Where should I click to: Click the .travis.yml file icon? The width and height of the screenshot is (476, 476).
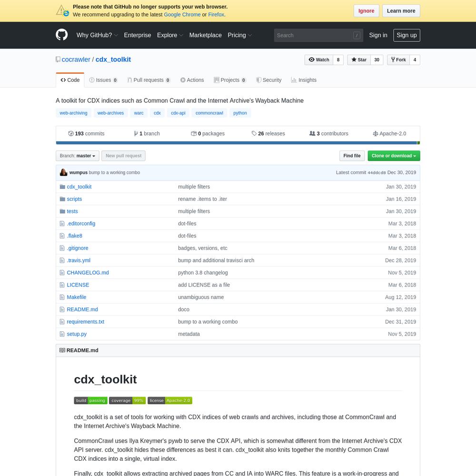pos(62,260)
